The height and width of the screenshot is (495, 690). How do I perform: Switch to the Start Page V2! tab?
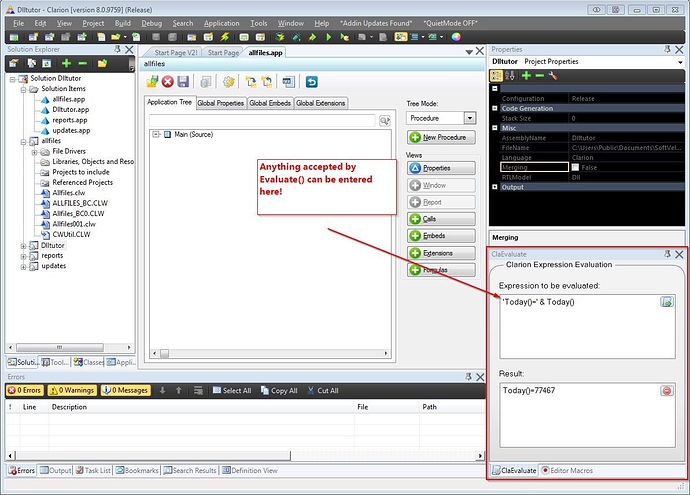click(176, 52)
